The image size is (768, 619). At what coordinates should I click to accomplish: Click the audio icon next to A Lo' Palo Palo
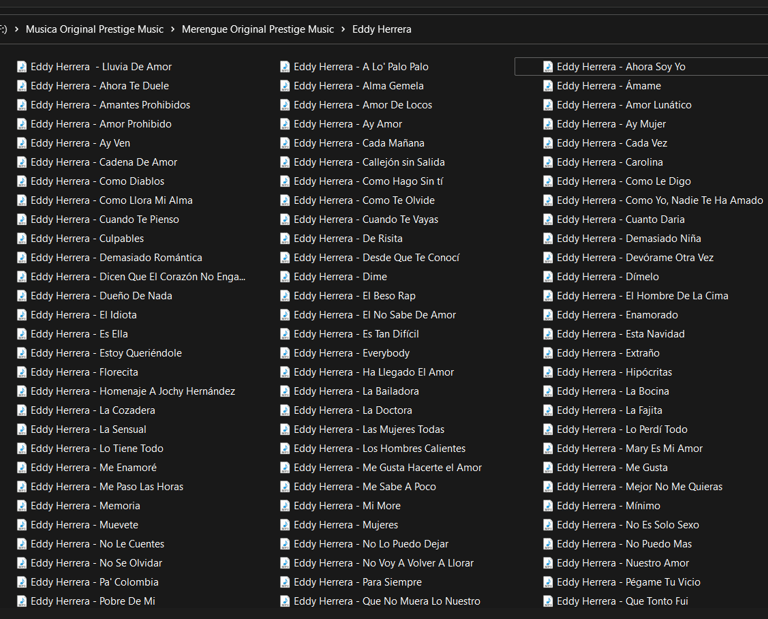point(285,67)
